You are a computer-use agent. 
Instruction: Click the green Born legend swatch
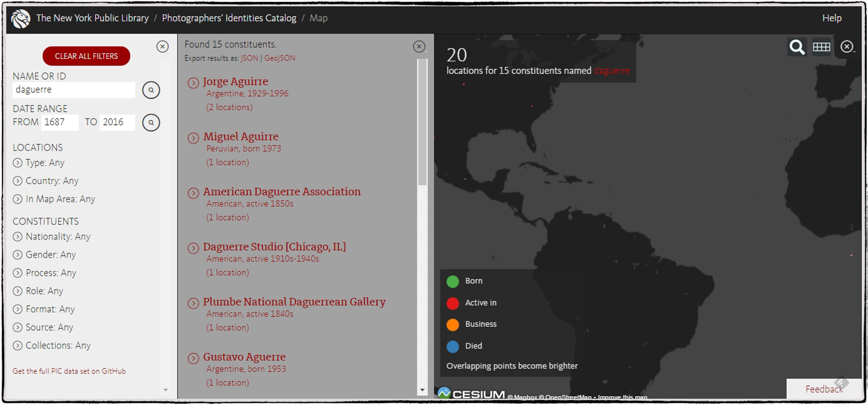pyautogui.click(x=453, y=281)
